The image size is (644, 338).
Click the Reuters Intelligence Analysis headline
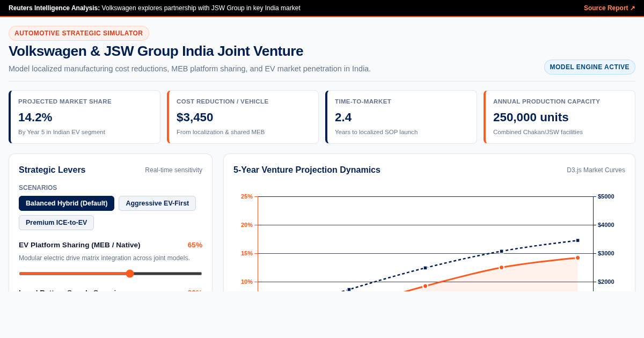click(155, 8)
